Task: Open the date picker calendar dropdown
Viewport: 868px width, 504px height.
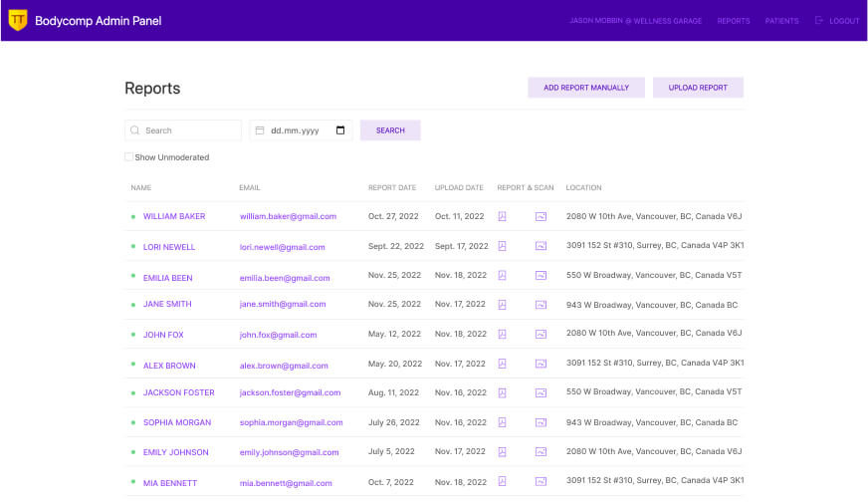Action: coord(340,130)
